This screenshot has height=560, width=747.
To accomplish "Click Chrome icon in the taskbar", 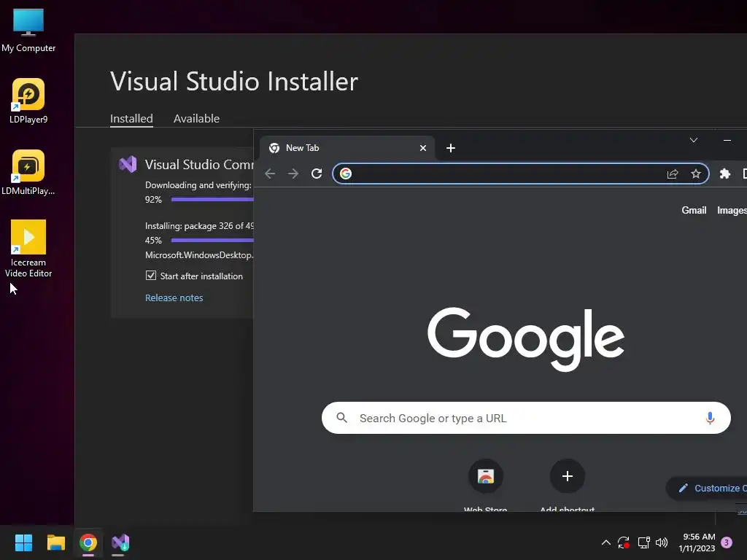I will click(x=88, y=542).
